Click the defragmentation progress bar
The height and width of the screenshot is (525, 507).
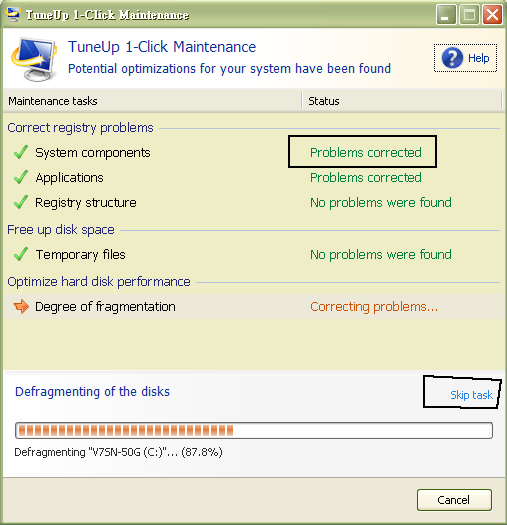pyautogui.click(x=254, y=431)
